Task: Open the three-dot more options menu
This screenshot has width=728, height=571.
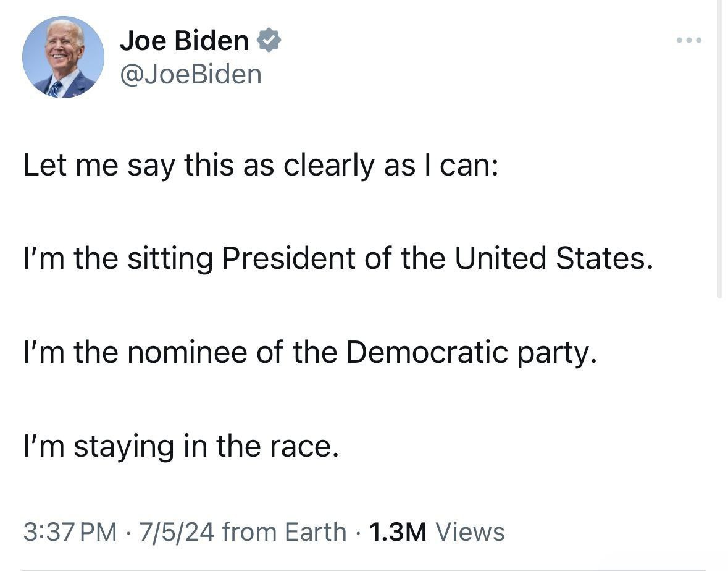Action: [688, 41]
